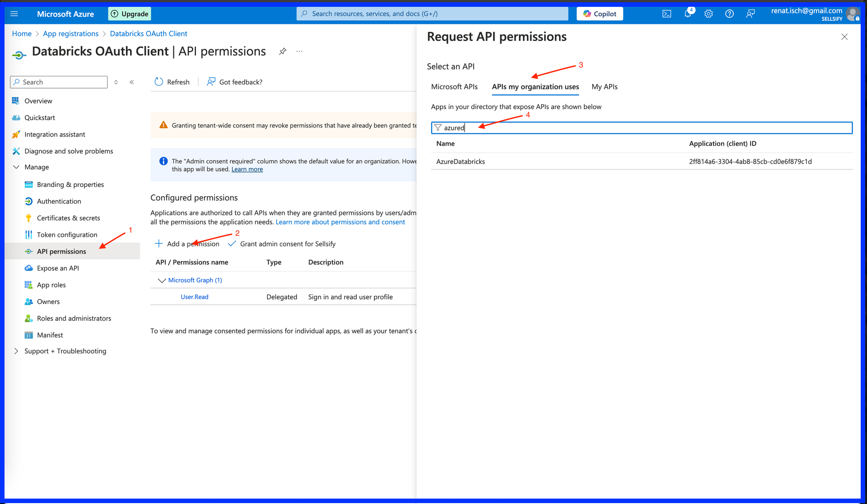Select AzureDatabricks from the API list

[460, 162]
